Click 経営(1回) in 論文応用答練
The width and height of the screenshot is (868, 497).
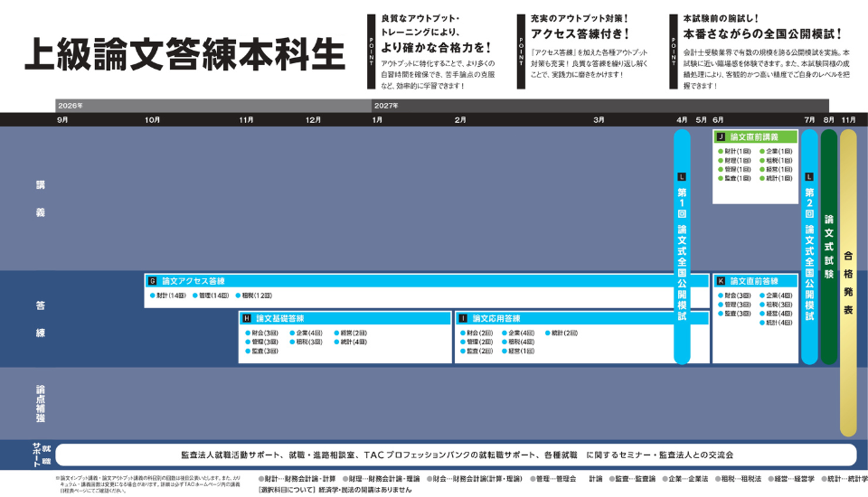(519, 351)
